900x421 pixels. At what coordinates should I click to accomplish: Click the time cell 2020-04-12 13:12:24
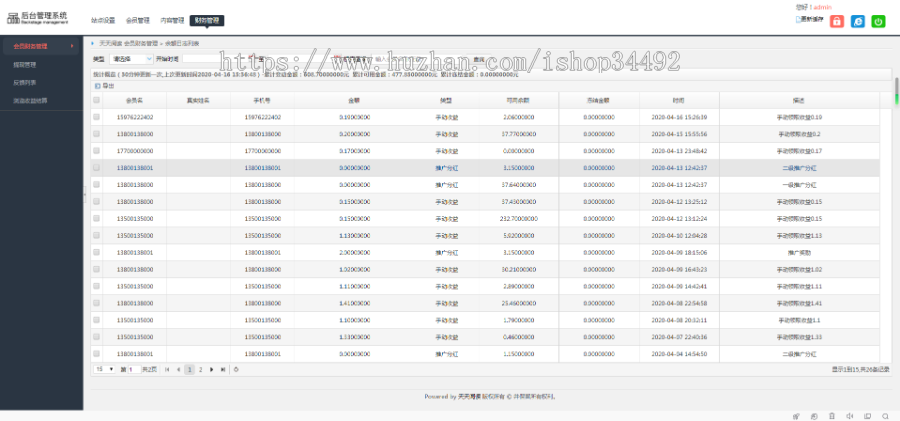[x=679, y=218]
